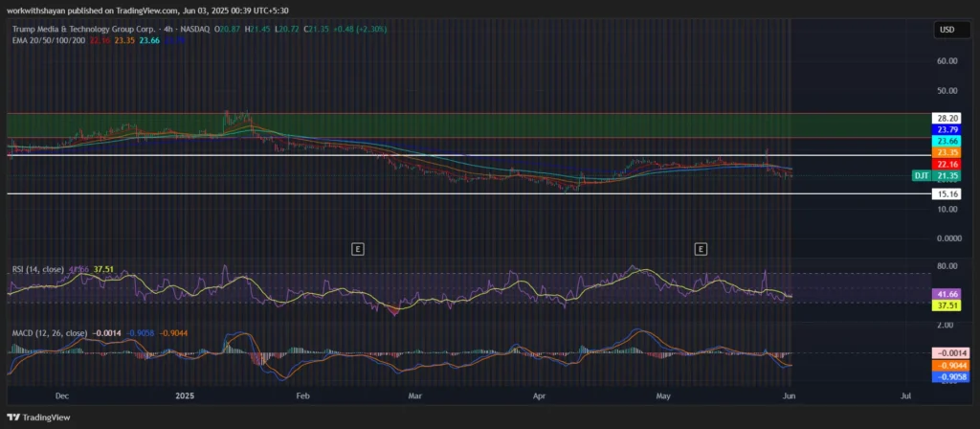The height and width of the screenshot is (429, 980).
Task: Select the upper white horizontal line below green zone
Action: (x=469, y=154)
